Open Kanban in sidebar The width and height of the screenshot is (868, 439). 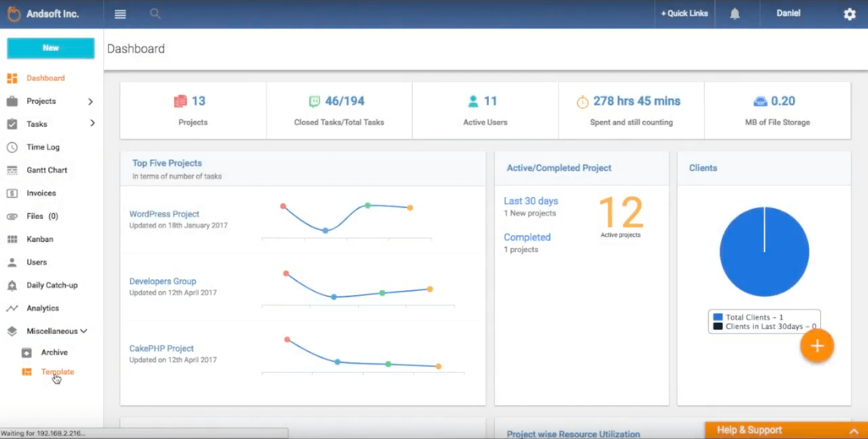click(40, 239)
